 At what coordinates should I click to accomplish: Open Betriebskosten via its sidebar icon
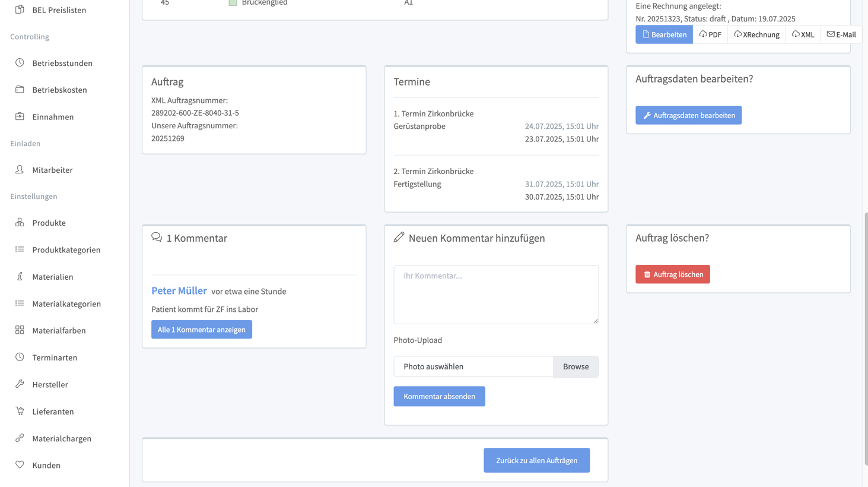pos(20,90)
